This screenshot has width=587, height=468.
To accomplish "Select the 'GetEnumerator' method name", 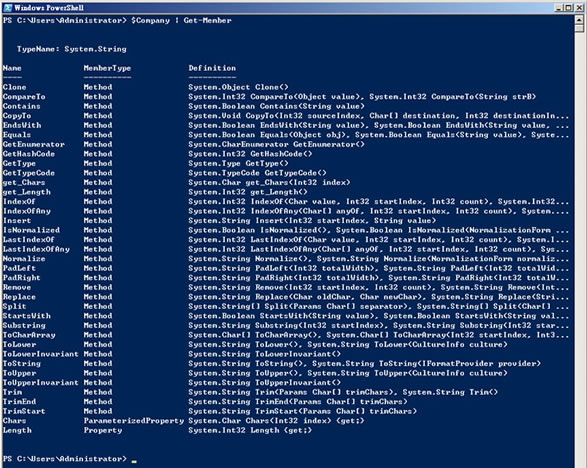I will coord(34,145).
